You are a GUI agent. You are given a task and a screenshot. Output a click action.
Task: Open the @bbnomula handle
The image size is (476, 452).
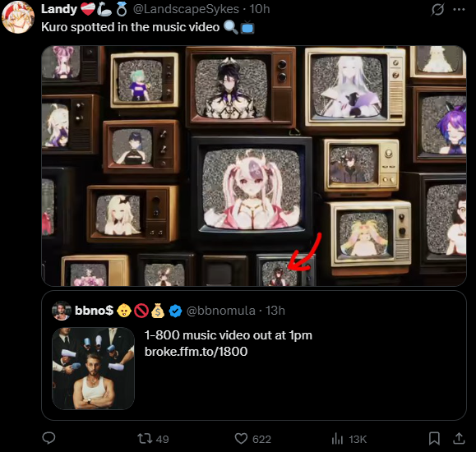click(220, 311)
